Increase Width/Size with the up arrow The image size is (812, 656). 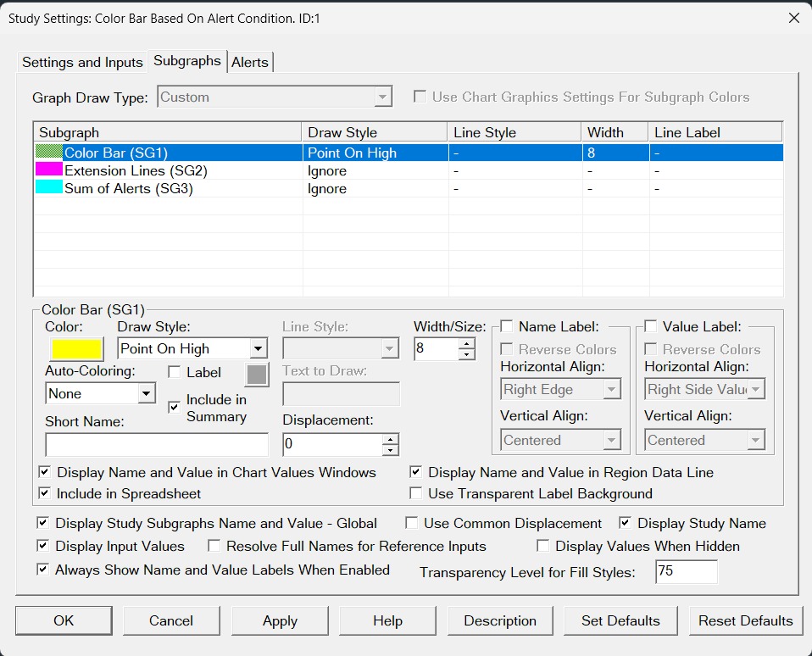click(467, 343)
